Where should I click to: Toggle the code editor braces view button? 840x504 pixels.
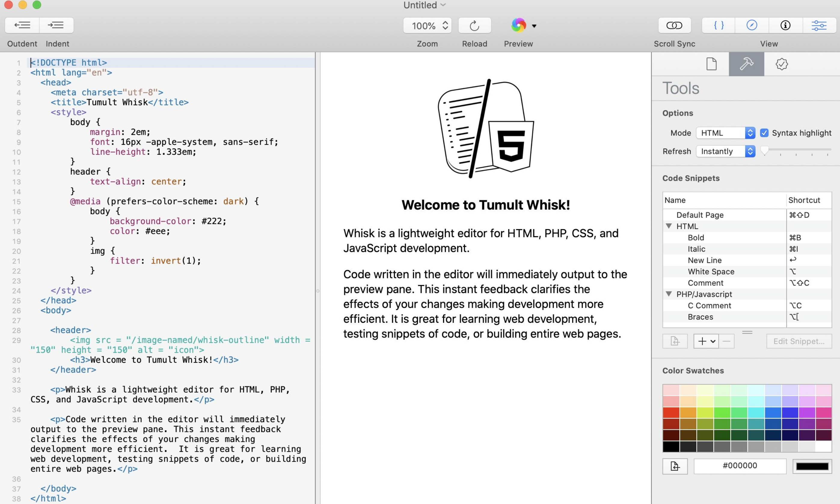(x=719, y=25)
